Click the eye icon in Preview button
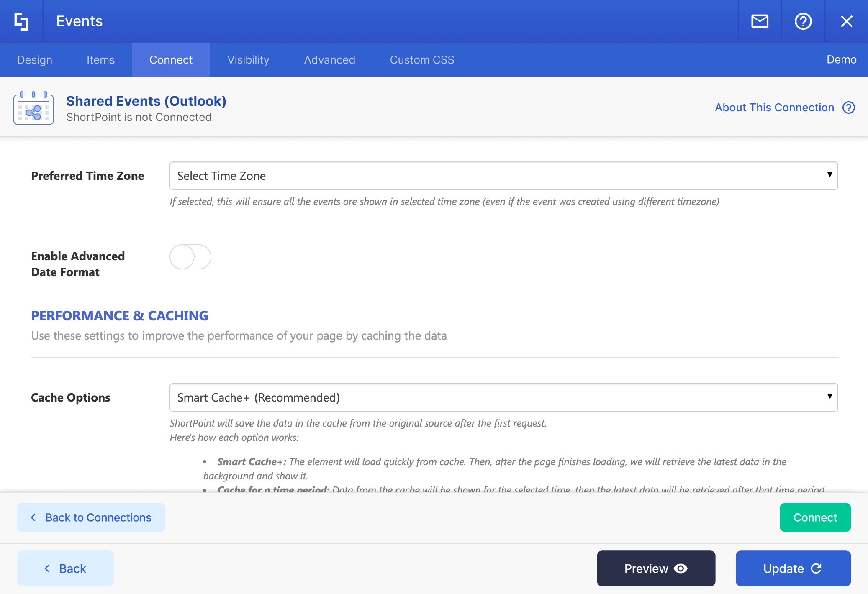 click(x=681, y=568)
